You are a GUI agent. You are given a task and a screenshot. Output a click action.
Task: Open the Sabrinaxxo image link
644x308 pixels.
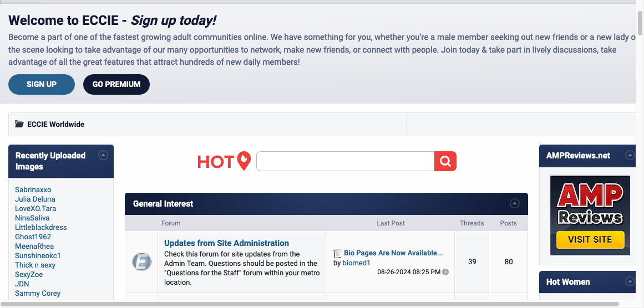point(33,189)
